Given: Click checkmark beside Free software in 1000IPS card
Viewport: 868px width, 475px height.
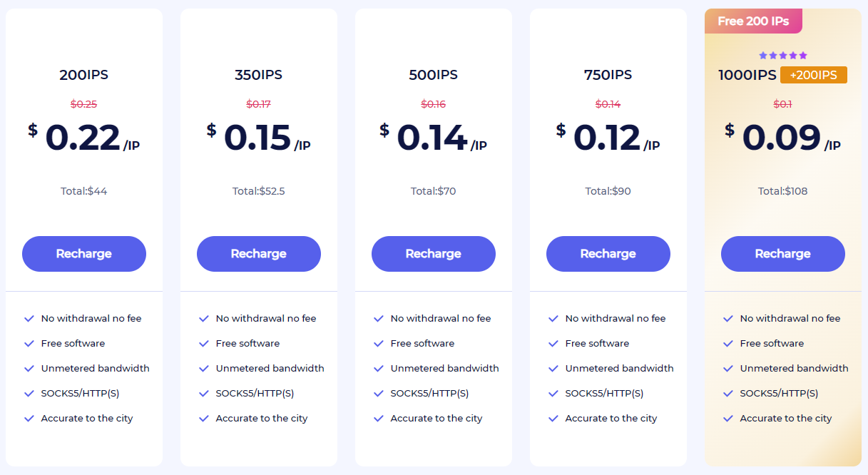Looking at the screenshot, I should (x=728, y=344).
